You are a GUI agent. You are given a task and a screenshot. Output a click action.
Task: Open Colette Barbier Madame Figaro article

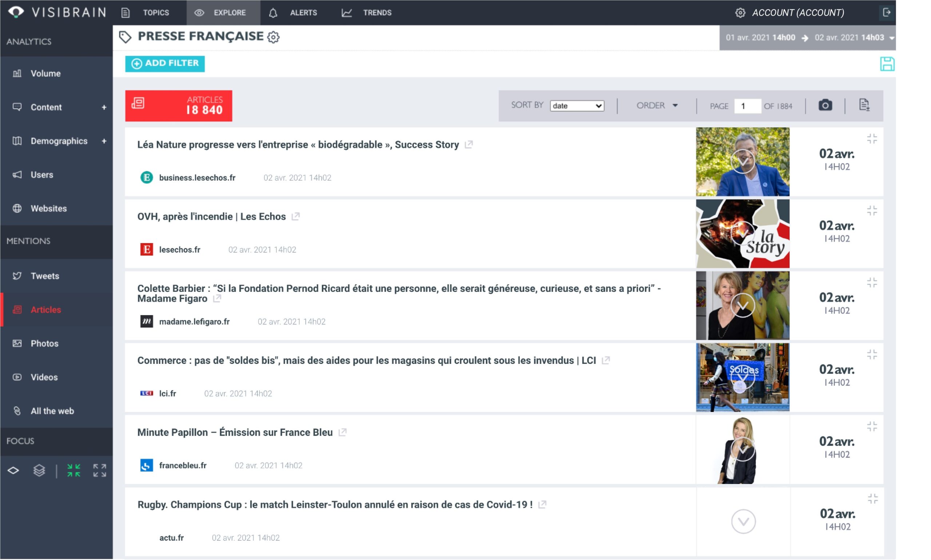tap(399, 293)
